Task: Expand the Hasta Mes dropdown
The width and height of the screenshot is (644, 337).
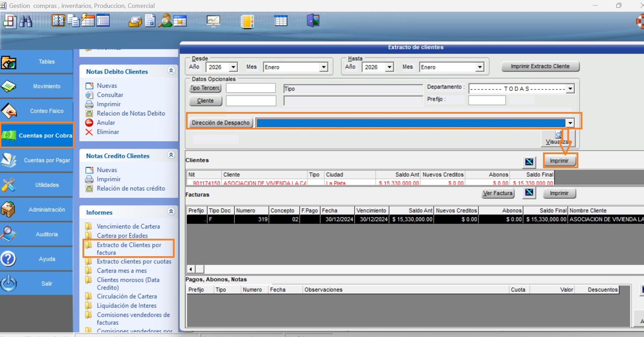Action: tap(480, 67)
